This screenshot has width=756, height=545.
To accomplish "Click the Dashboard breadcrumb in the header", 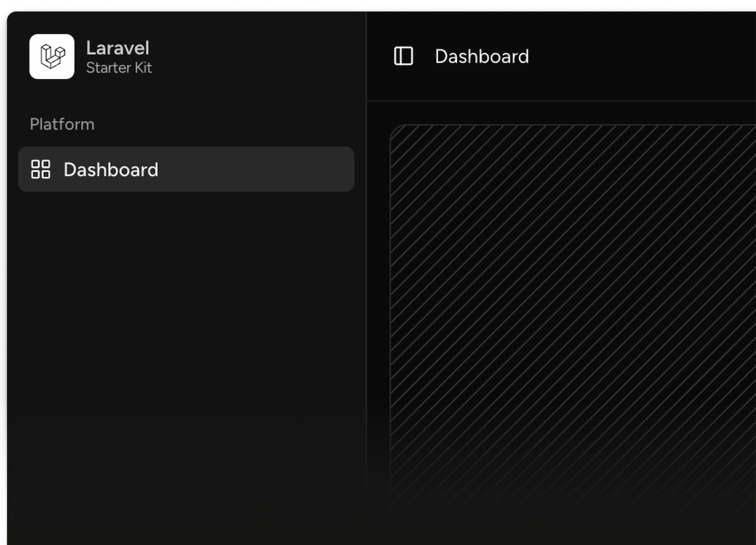I will click(482, 57).
